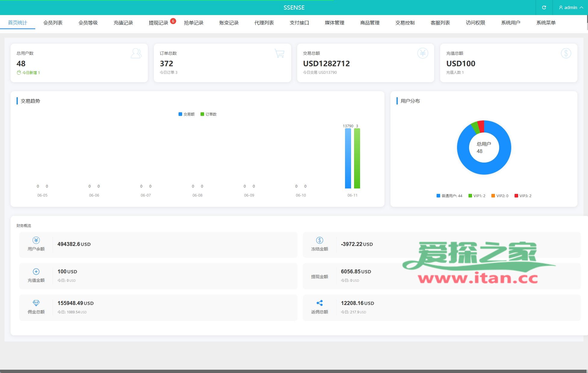Switch to the 首页统计 tab
The image size is (588, 373).
(x=17, y=23)
